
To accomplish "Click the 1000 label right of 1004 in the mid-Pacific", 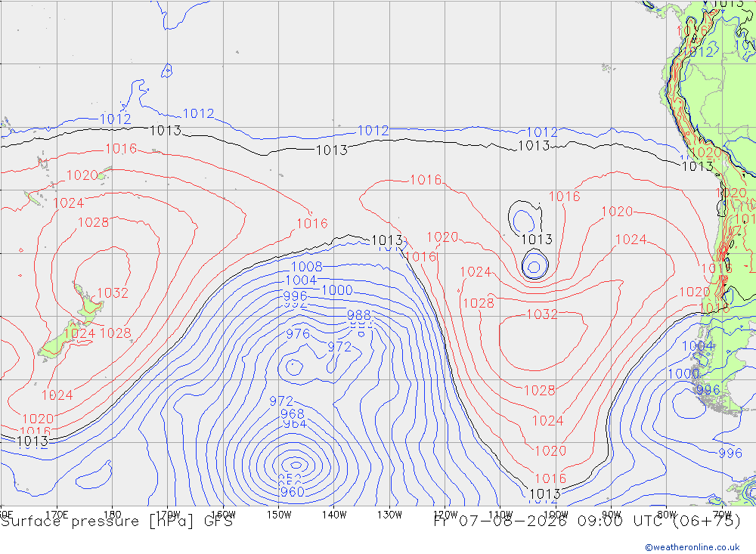I will [336, 289].
